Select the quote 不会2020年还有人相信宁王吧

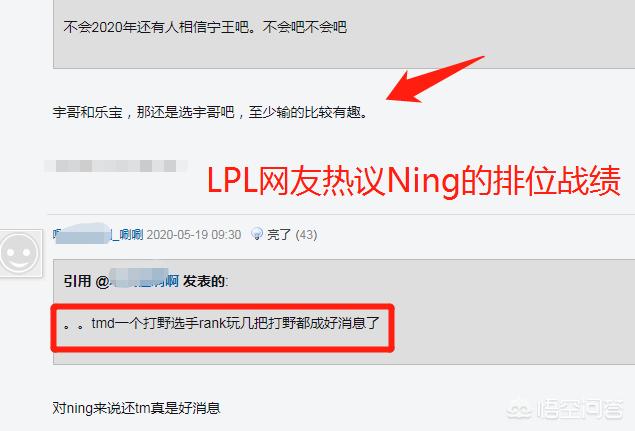(x=205, y=27)
